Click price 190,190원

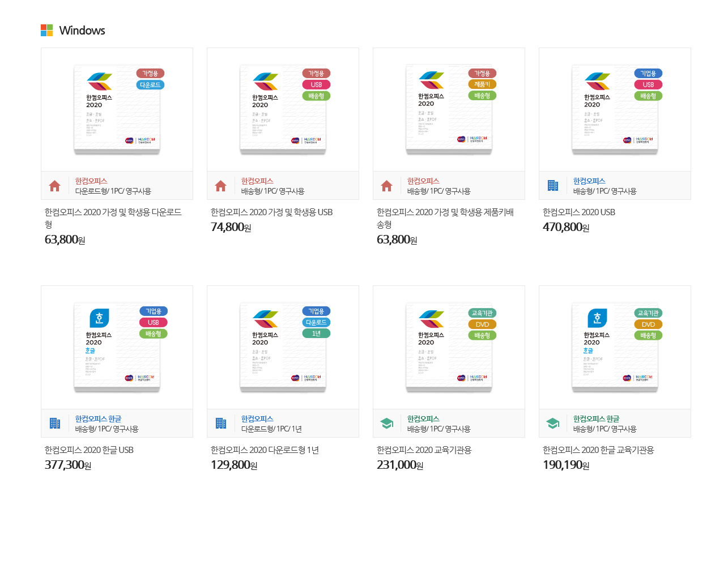point(566,465)
